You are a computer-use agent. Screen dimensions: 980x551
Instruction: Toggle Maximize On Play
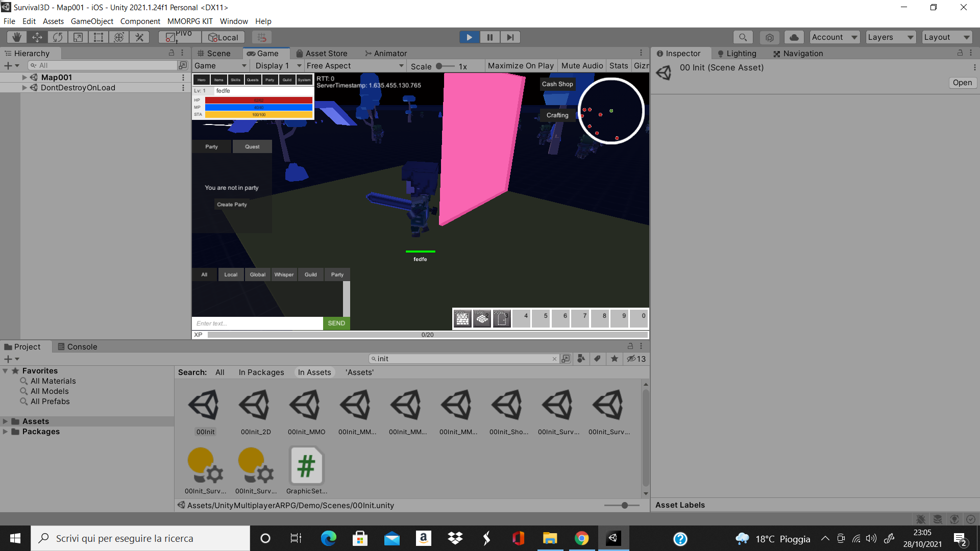pos(521,66)
